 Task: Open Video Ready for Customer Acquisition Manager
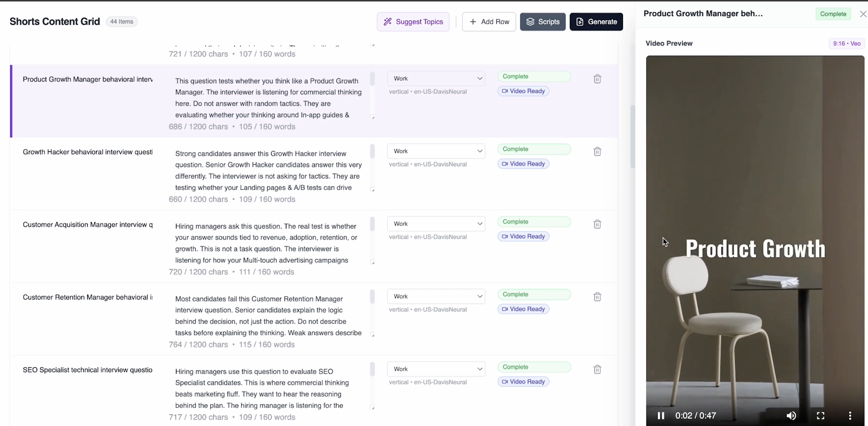523,236
